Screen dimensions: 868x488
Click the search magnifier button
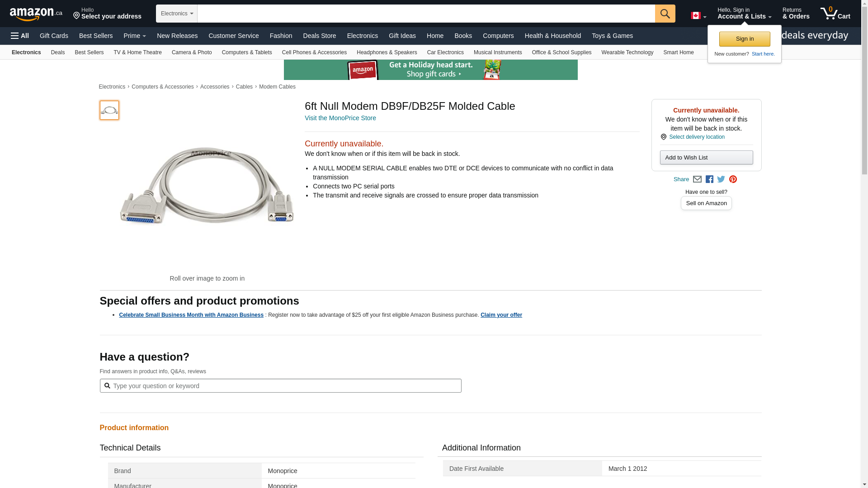click(x=665, y=14)
